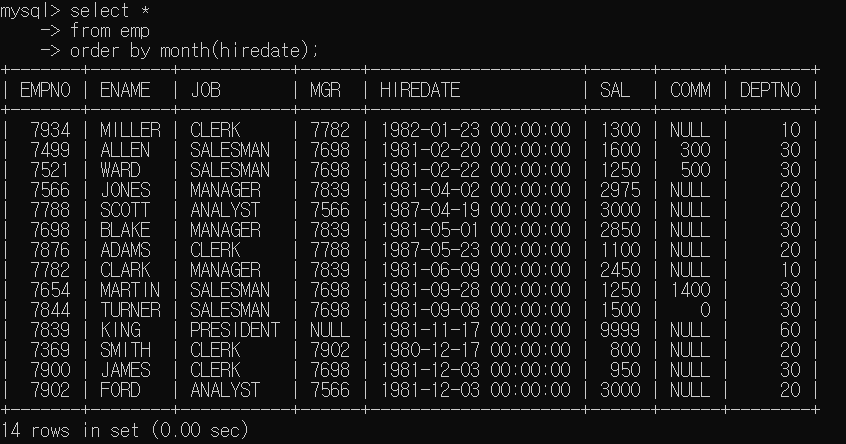Screen dimensions: 846x444
Task: Click the EMPNO column header
Action: tap(45, 90)
